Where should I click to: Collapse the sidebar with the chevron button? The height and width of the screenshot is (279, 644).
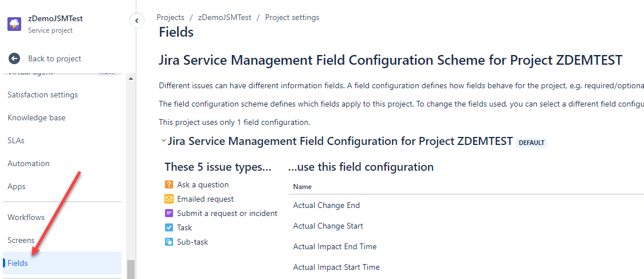tap(136, 21)
